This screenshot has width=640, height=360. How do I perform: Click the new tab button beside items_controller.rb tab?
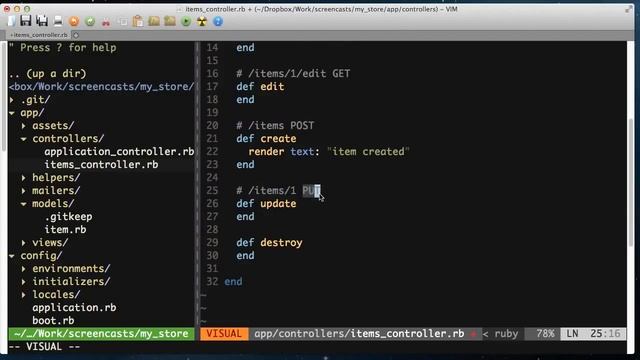click(x=76, y=35)
